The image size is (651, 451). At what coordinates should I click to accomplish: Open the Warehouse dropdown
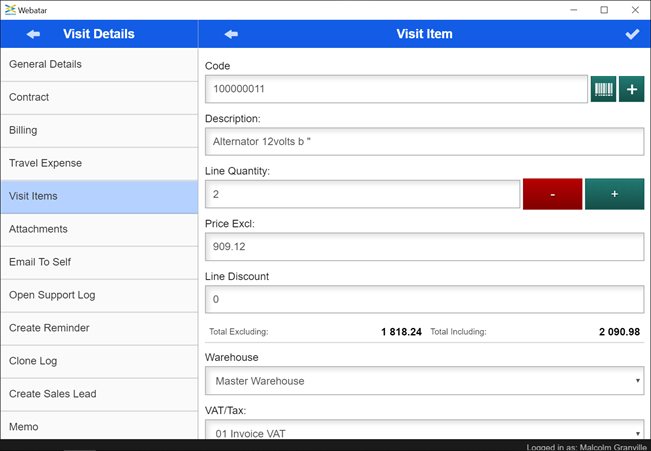click(x=424, y=381)
